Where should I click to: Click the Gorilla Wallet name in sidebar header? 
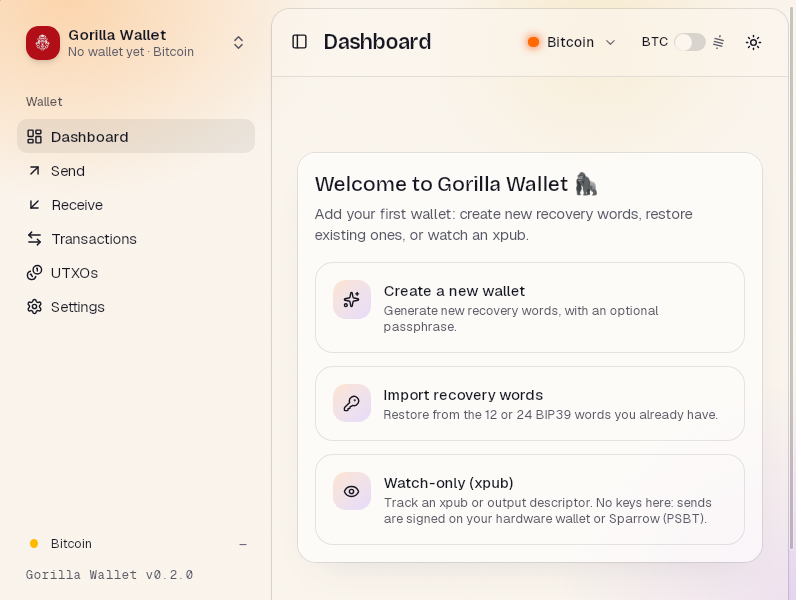pyautogui.click(x=117, y=35)
